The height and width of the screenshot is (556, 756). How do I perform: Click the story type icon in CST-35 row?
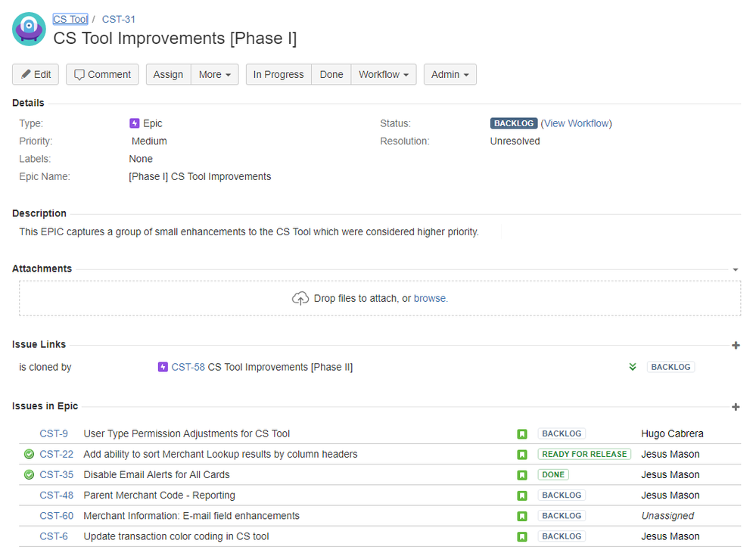pos(521,475)
